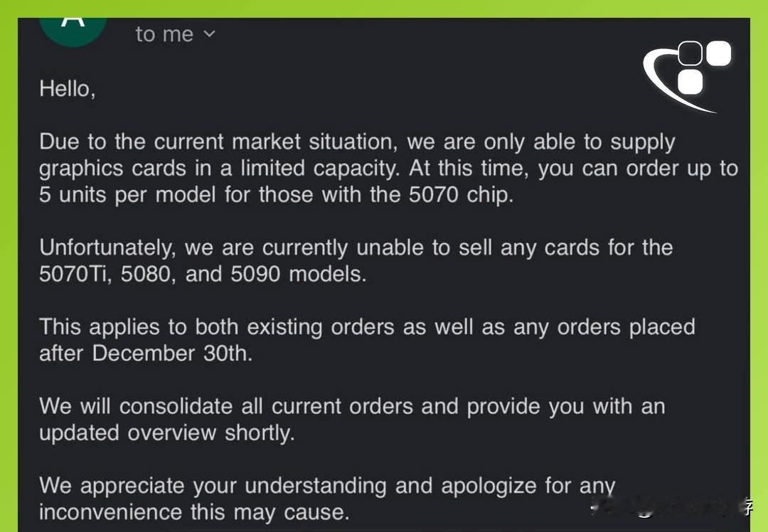Click the "to me" recipient label
Image resolution: width=768 pixels, height=532 pixels.
coord(164,33)
